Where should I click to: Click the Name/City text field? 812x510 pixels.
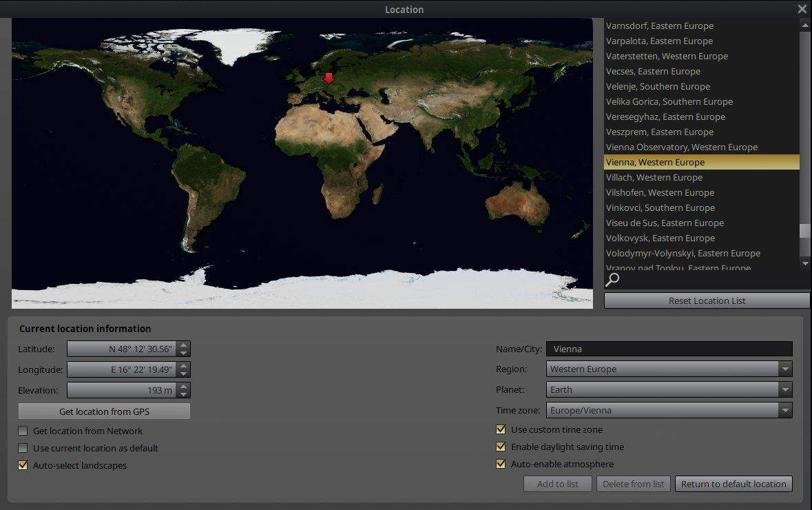pyautogui.click(x=669, y=349)
